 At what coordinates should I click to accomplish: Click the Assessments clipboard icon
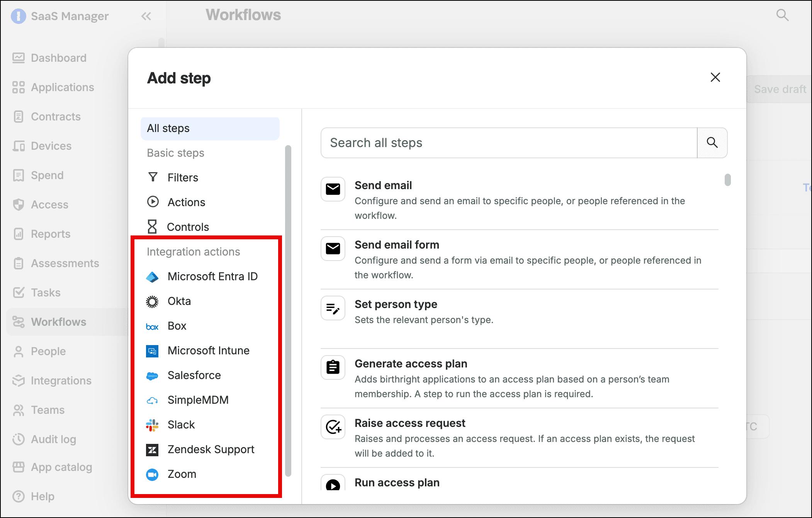click(x=18, y=263)
